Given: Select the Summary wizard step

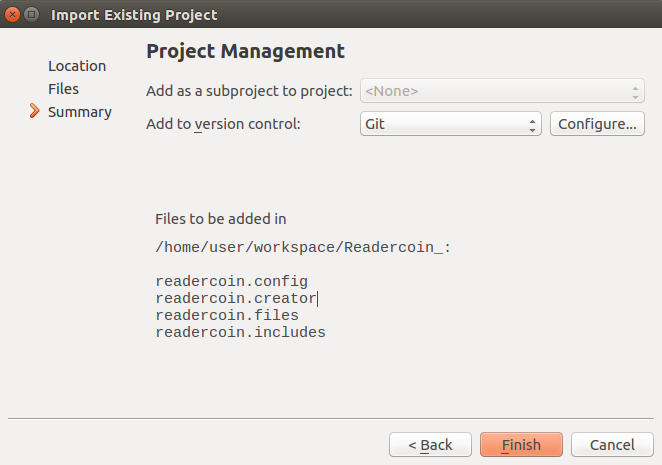Looking at the screenshot, I should click(x=80, y=112).
